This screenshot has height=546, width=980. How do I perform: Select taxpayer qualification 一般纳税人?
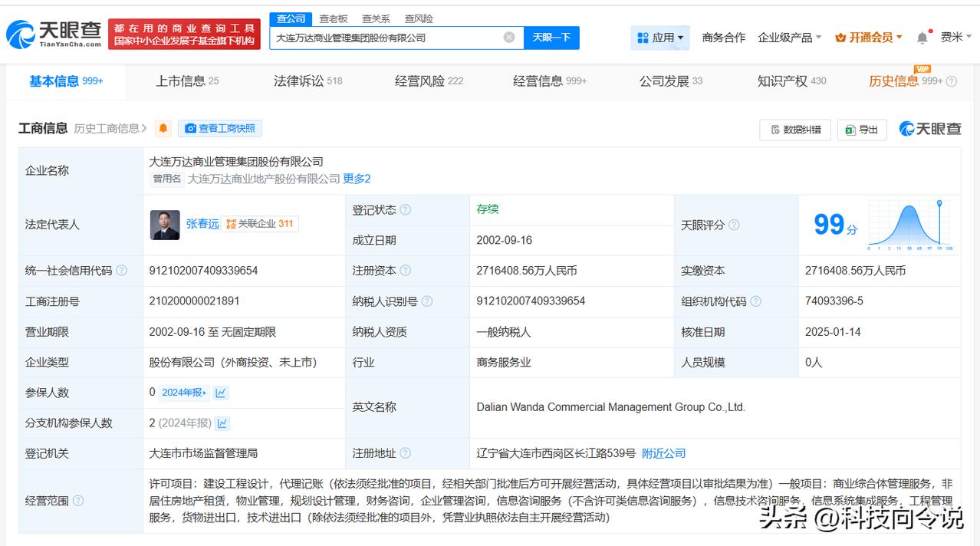coord(504,332)
